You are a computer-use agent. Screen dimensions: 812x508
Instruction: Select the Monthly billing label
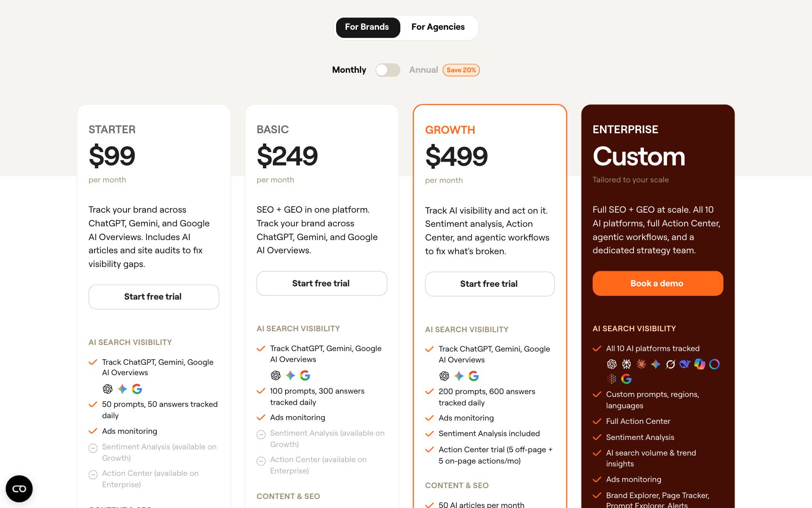(349, 70)
